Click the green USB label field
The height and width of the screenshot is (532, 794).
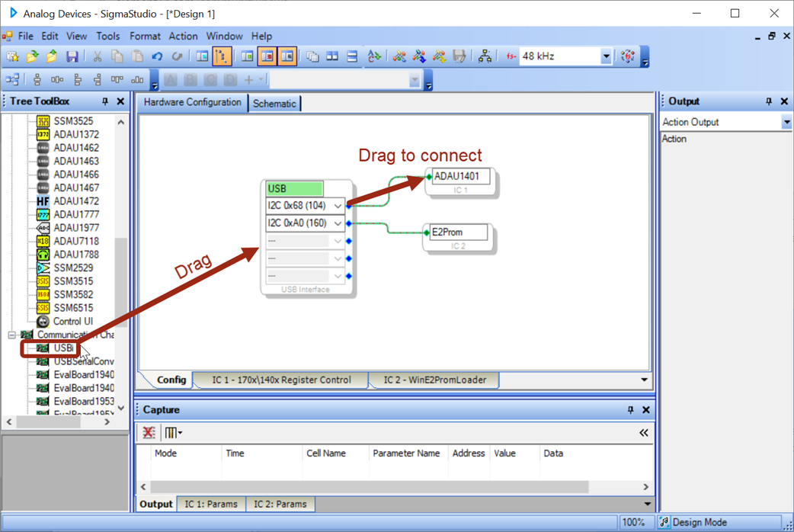pyautogui.click(x=295, y=188)
